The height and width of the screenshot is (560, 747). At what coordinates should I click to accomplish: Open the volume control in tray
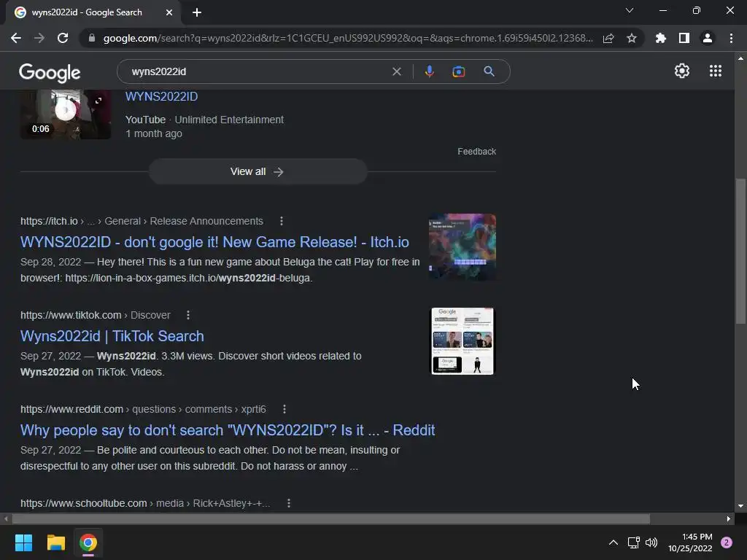point(651,542)
